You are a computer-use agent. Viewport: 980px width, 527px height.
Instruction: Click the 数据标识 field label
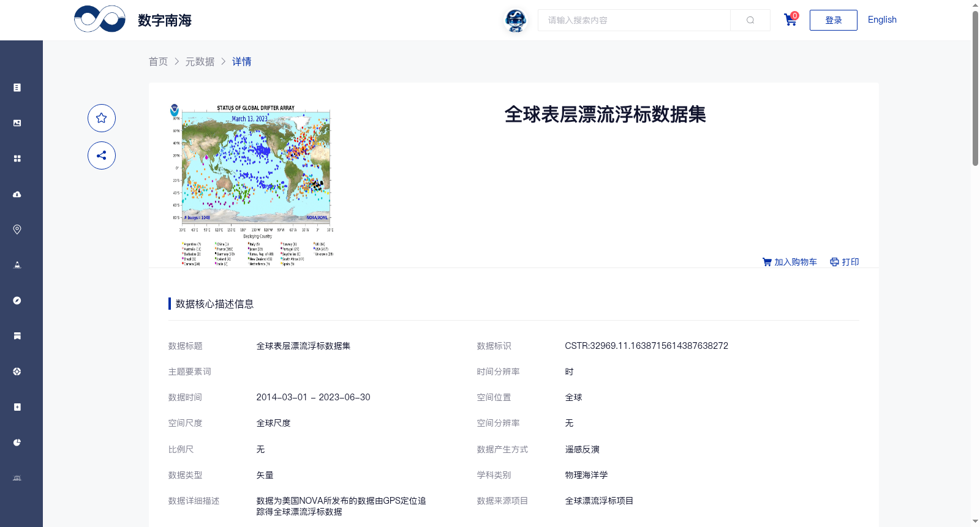pos(494,346)
